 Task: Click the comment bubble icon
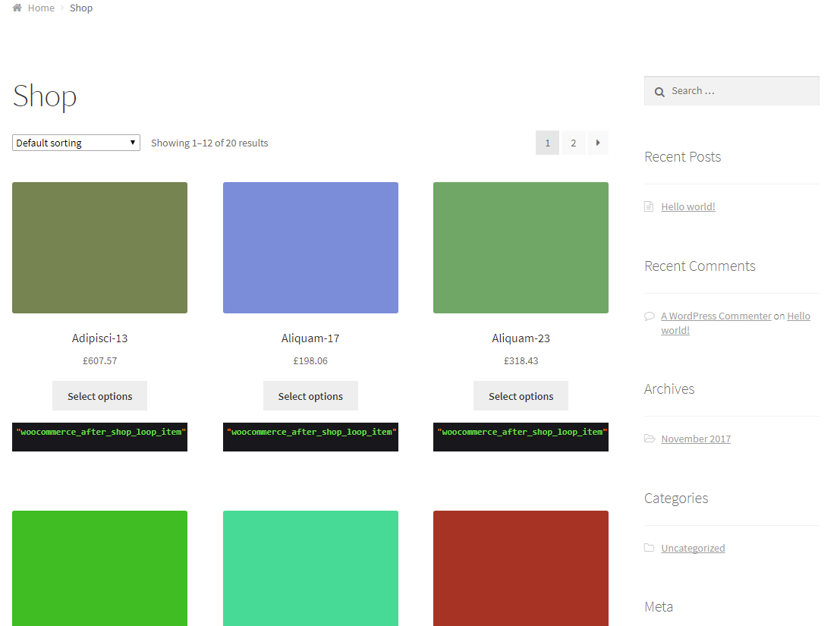650,316
